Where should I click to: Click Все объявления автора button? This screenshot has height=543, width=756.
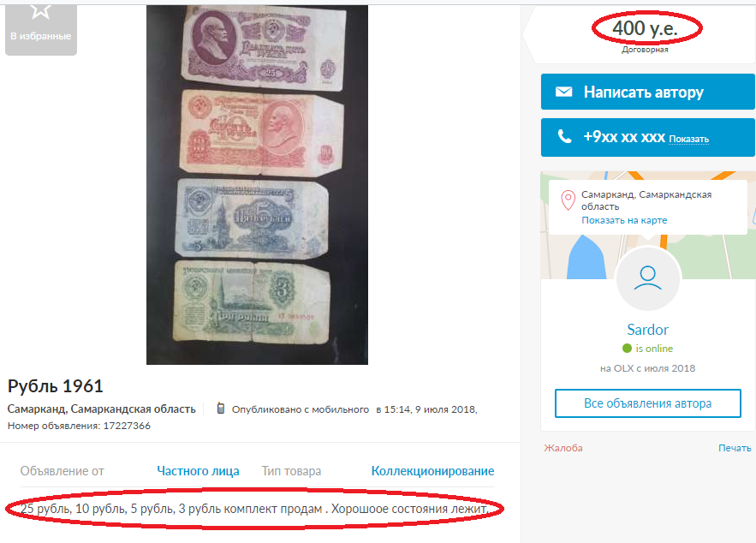[647, 403]
